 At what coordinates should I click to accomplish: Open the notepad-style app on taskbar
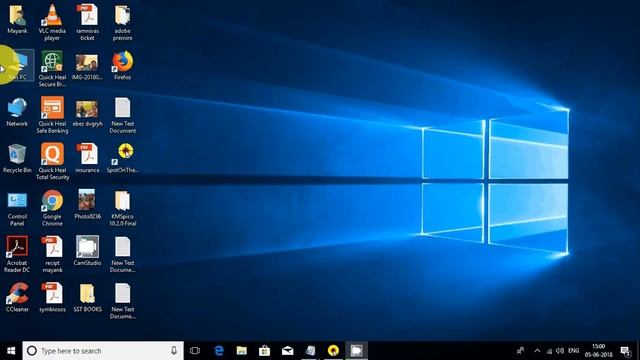[x=310, y=351]
